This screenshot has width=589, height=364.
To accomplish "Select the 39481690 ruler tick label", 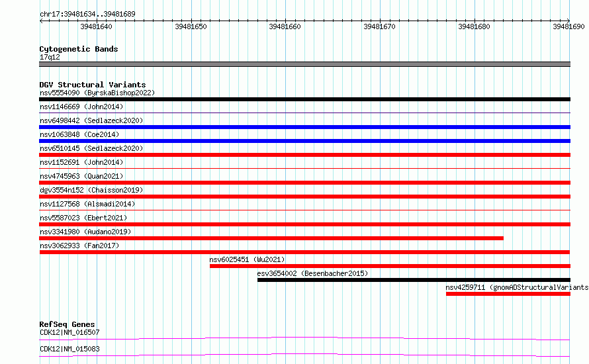I will coord(568,26).
